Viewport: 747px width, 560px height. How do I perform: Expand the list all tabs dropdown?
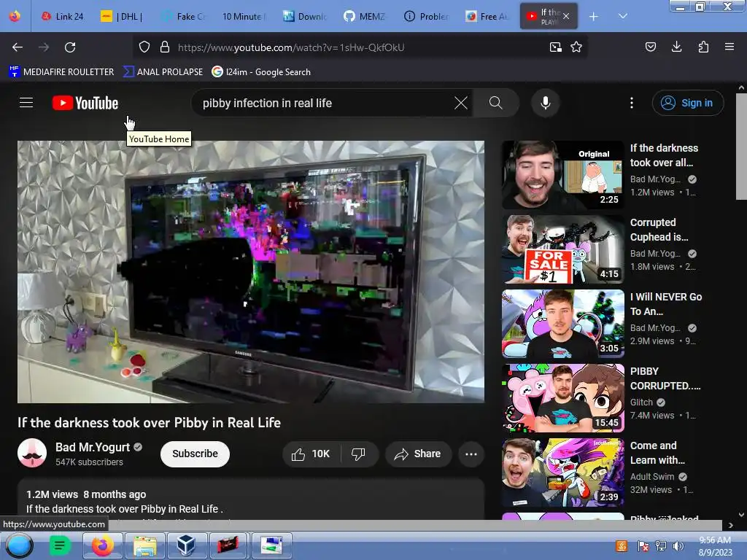click(x=623, y=16)
